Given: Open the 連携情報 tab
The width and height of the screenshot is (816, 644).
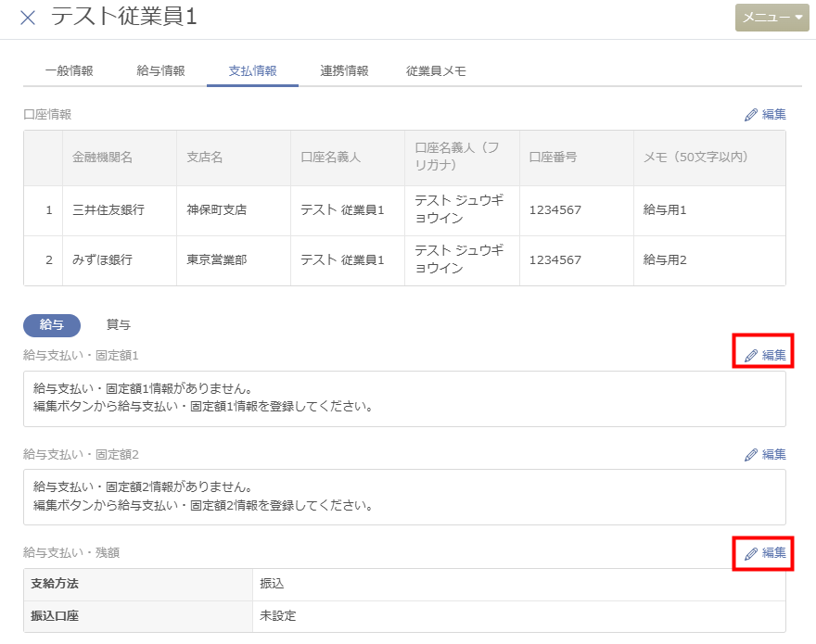Looking at the screenshot, I should click(344, 70).
